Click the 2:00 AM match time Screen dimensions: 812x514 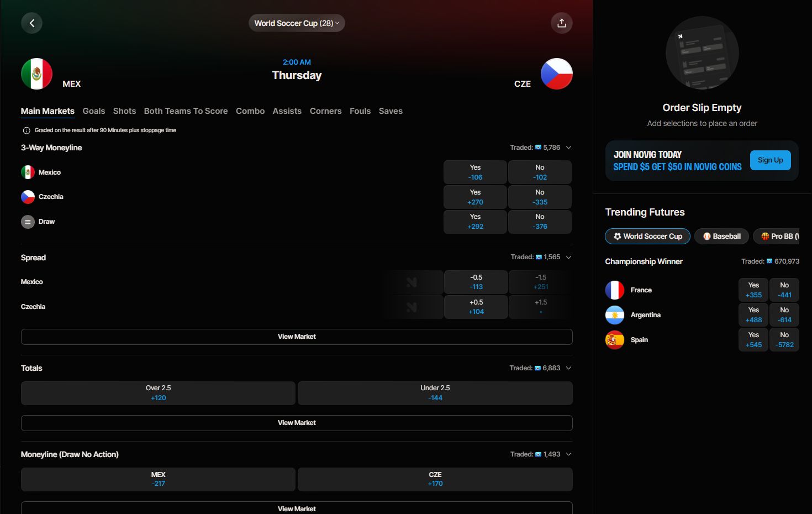click(297, 62)
